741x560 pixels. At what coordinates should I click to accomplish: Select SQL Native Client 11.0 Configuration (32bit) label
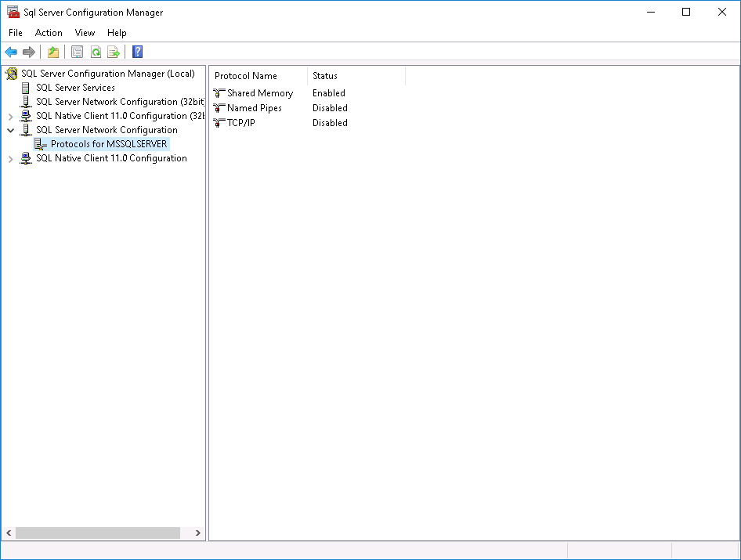pos(120,116)
